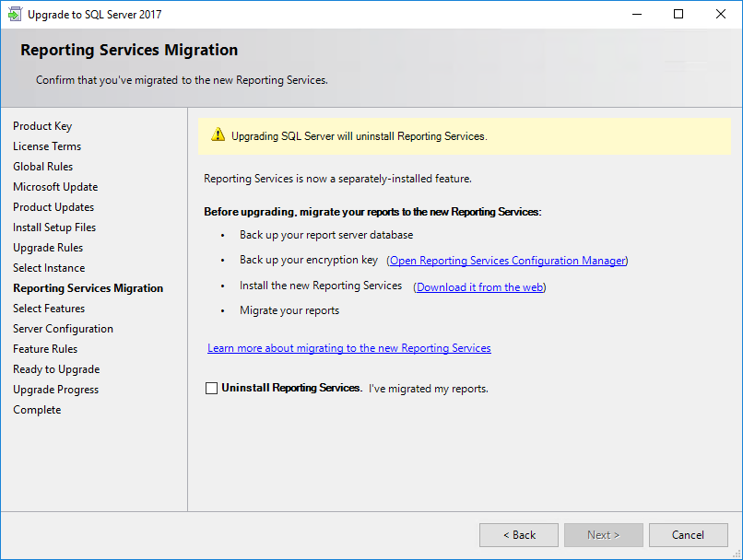Viewport: 743px width, 560px height.
Task: Select the Product Key step
Action: 42,126
